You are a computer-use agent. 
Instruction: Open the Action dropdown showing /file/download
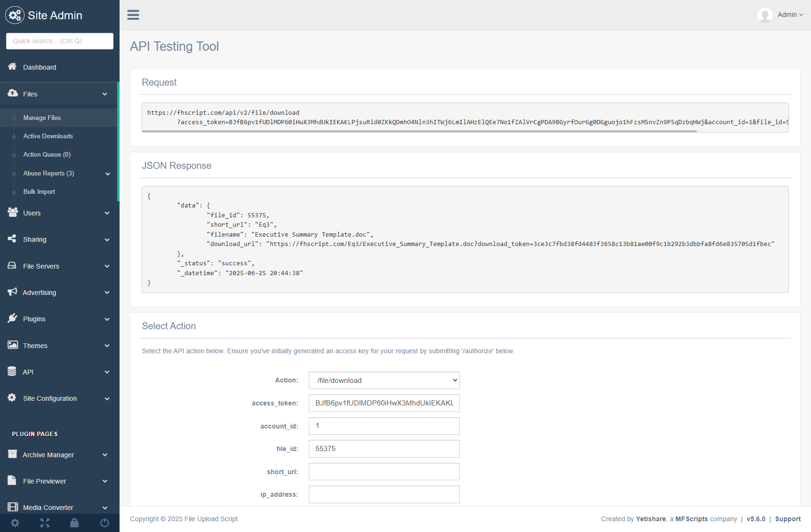(384, 380)
